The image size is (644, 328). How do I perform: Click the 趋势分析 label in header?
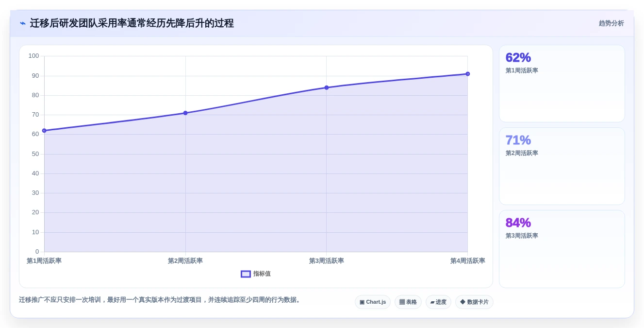[x=611, y=23]
